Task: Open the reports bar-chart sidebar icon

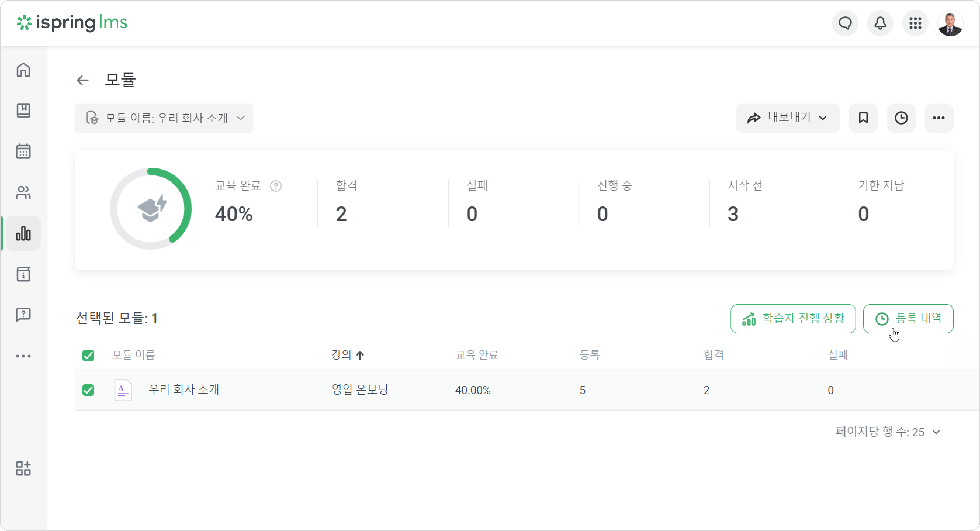Action: tap(23, 233)
